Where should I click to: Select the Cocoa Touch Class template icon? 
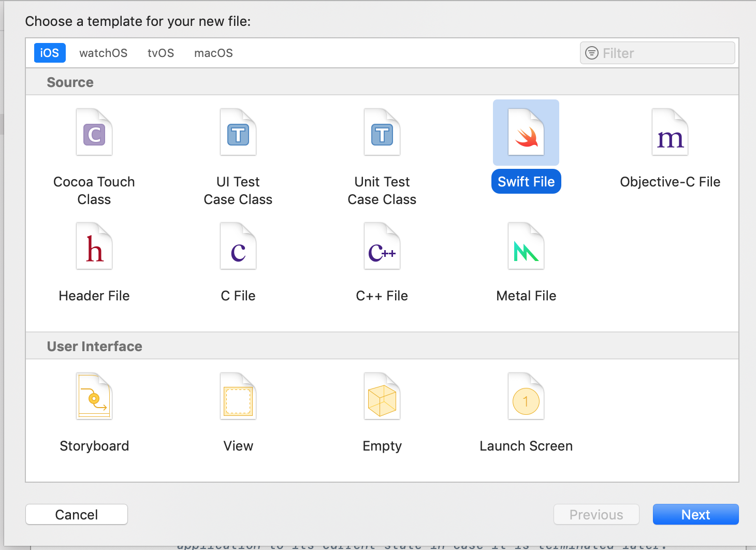94,132
